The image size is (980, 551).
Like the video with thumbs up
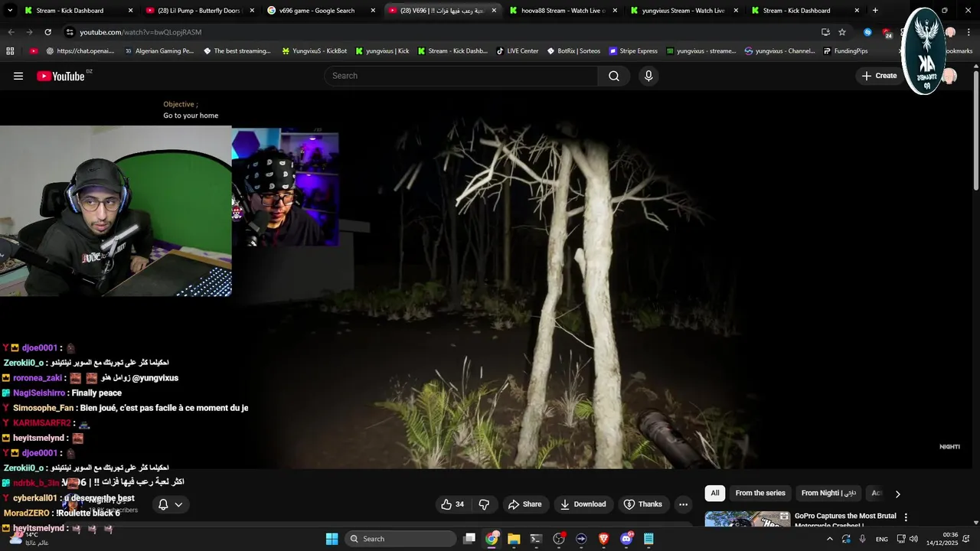(x=452, y=504)
